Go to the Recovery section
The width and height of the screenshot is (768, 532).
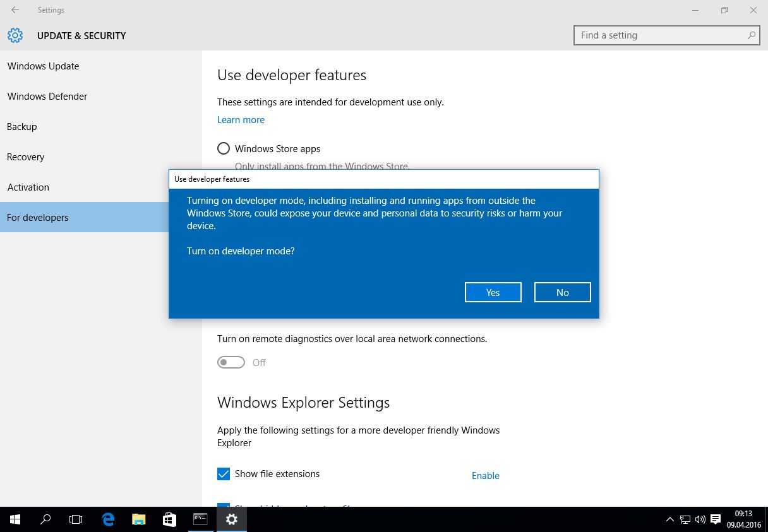click(x=26, y=157)
